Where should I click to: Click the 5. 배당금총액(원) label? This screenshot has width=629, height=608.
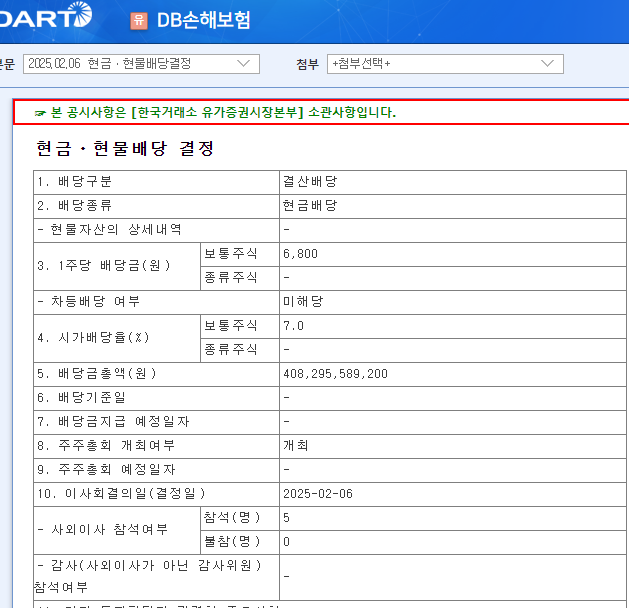pos(97,374)
